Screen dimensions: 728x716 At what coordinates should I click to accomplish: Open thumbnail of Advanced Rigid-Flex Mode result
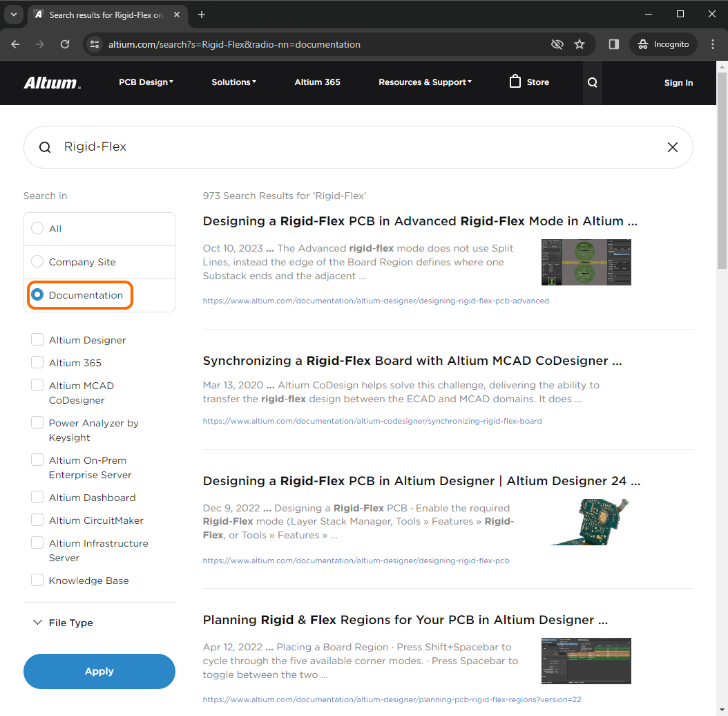click(x=586, y=262)
